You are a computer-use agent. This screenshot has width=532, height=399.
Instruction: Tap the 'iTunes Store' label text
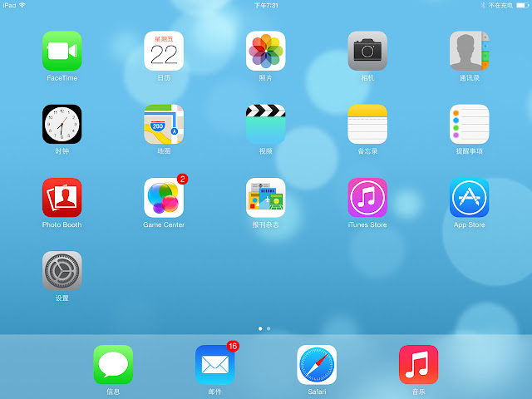[x=367, y=224]
